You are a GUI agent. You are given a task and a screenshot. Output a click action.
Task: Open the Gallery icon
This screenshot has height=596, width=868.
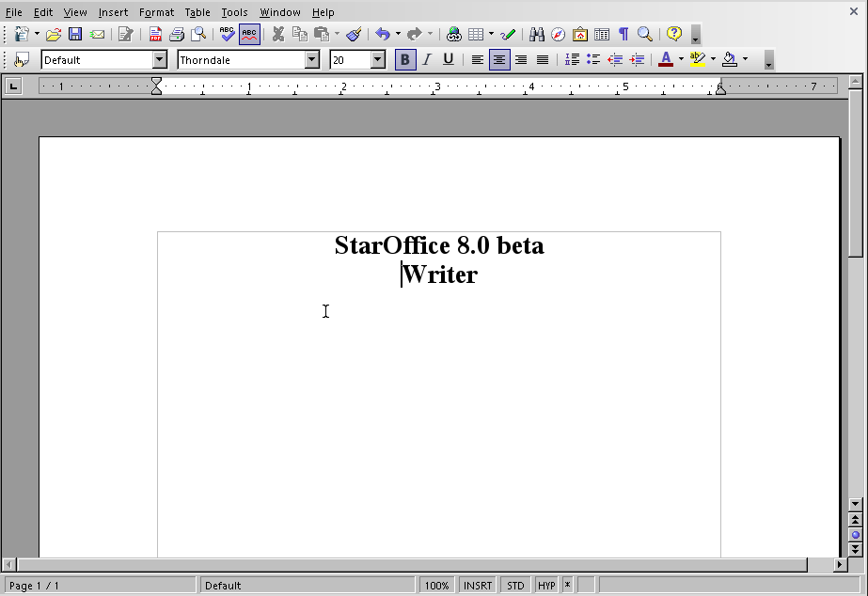tap(579, 34)
